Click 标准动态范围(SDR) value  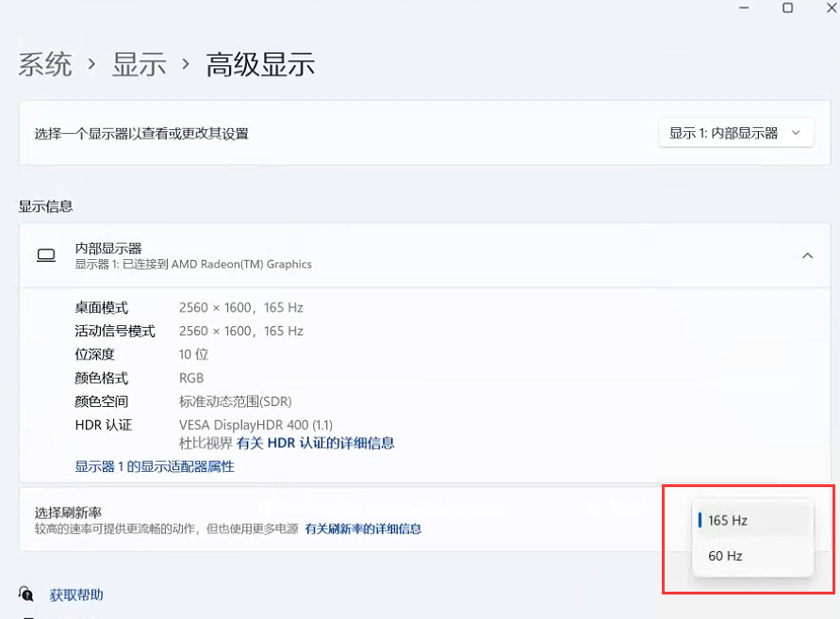[235, 401]
